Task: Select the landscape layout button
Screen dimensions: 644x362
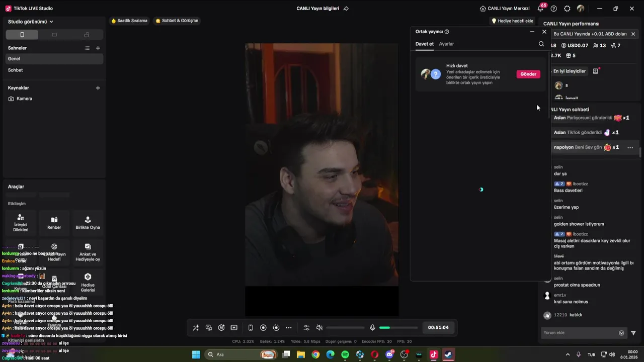Action: pos(54,35)
